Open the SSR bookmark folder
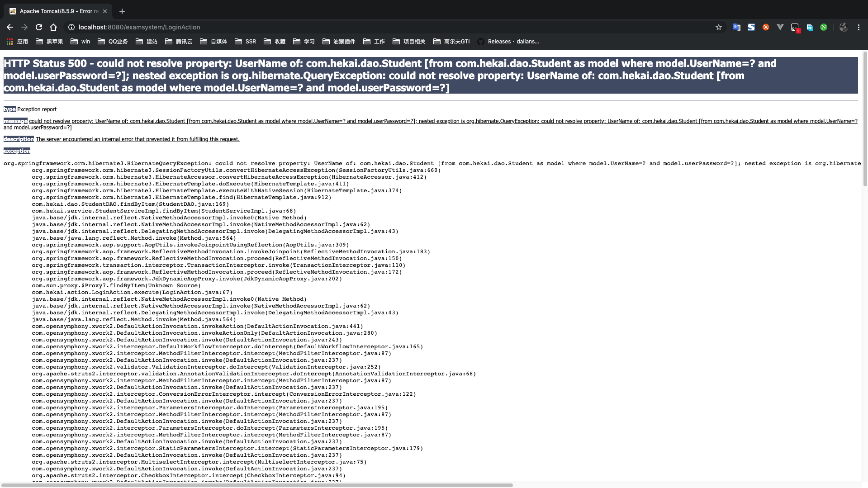 tap(246, 42)
